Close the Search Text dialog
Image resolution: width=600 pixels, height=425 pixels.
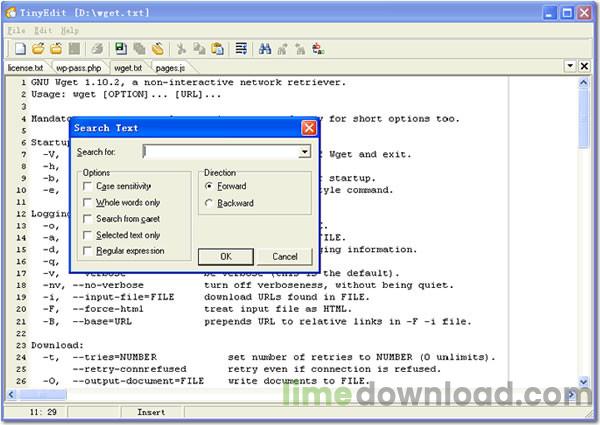tap(309, 128)
